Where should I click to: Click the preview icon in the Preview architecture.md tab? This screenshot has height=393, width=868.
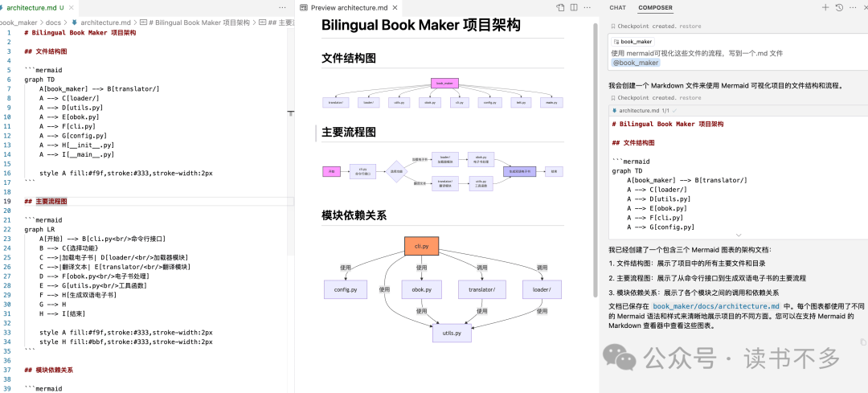303,8
